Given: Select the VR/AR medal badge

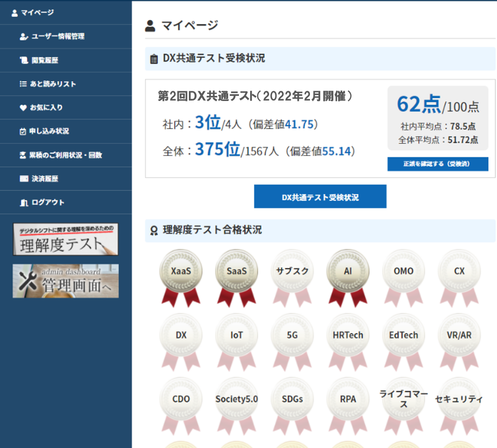Looking at the screenshot, I should (459, 342).
